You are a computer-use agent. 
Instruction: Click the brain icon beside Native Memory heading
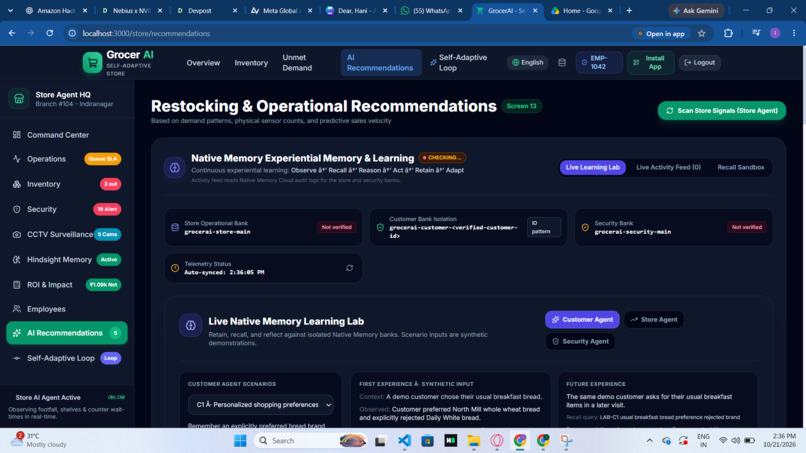click(175, 168)
